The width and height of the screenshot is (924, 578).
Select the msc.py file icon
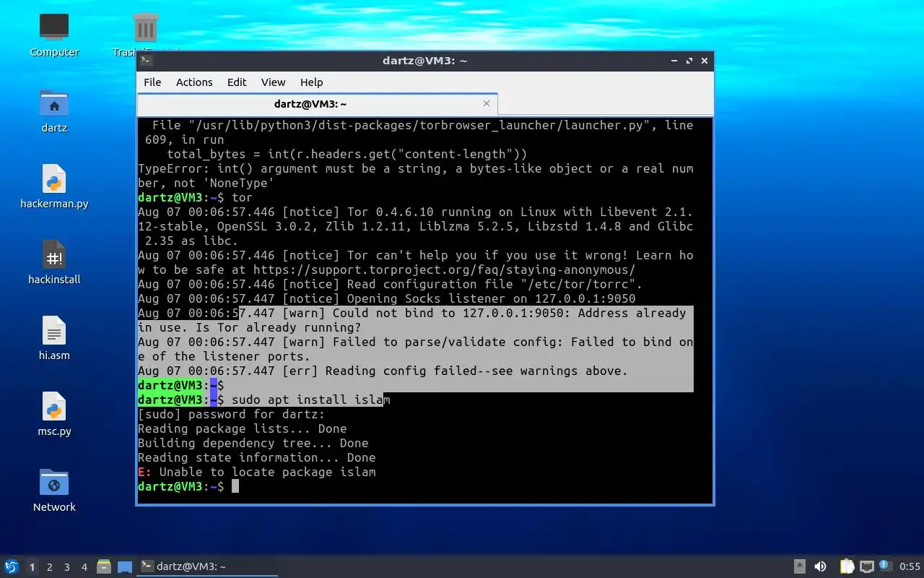pos(54,415)
